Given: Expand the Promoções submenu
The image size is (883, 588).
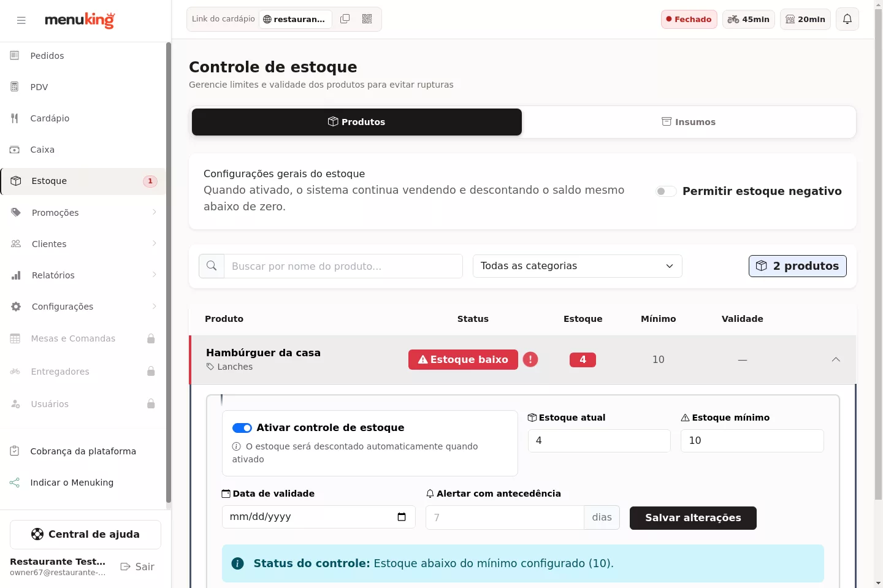Looking at the screenshot, I should click(83, 213).
